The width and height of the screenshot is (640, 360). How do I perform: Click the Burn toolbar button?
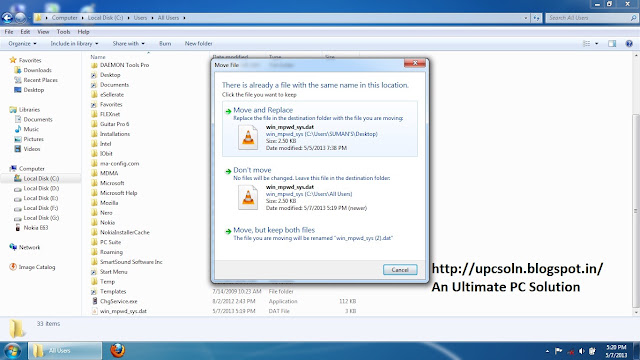pyautogui.click(x=165, y=44)
